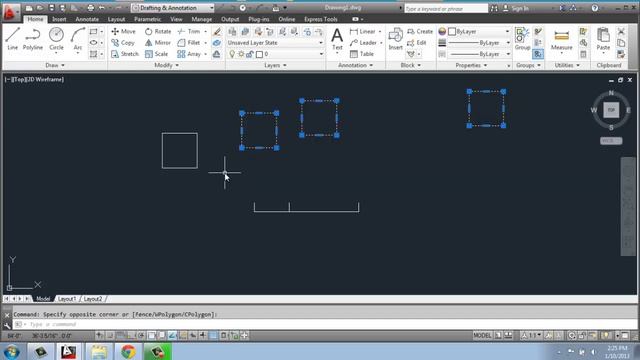Open the Array tool dropdown arrow
The height and width of the screenshot is (360, 640).
tap(205, 54)
